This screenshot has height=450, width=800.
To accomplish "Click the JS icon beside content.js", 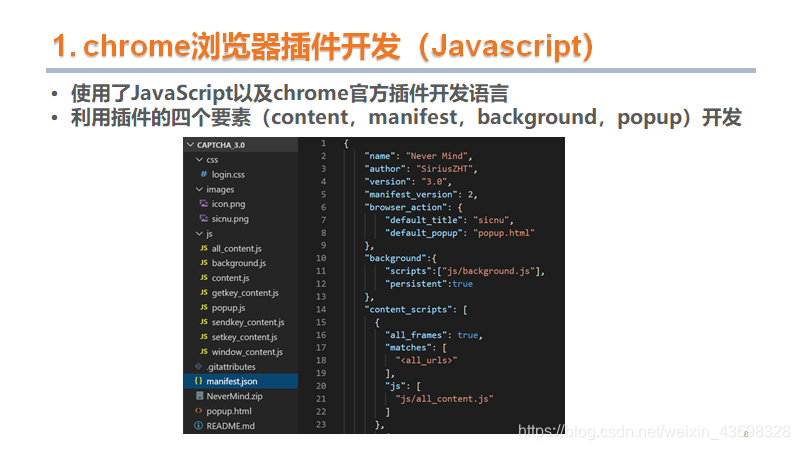I will [x=204, y=278].
